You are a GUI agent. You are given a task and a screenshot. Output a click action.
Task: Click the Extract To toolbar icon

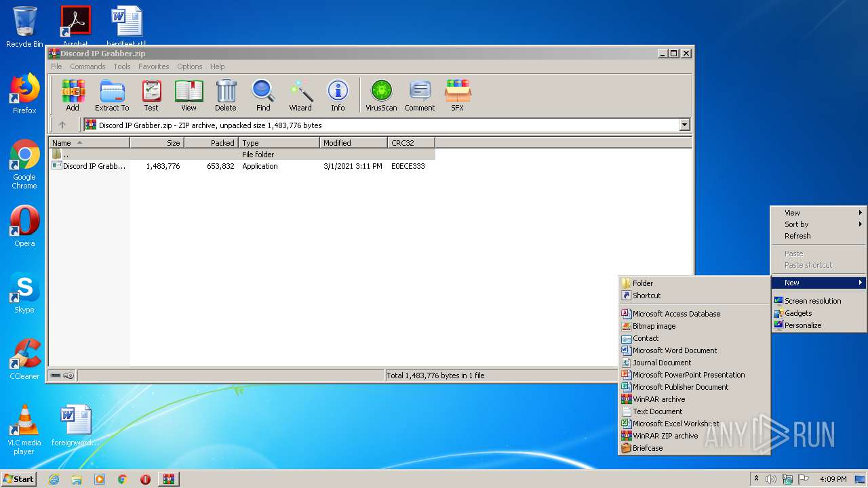112,95
